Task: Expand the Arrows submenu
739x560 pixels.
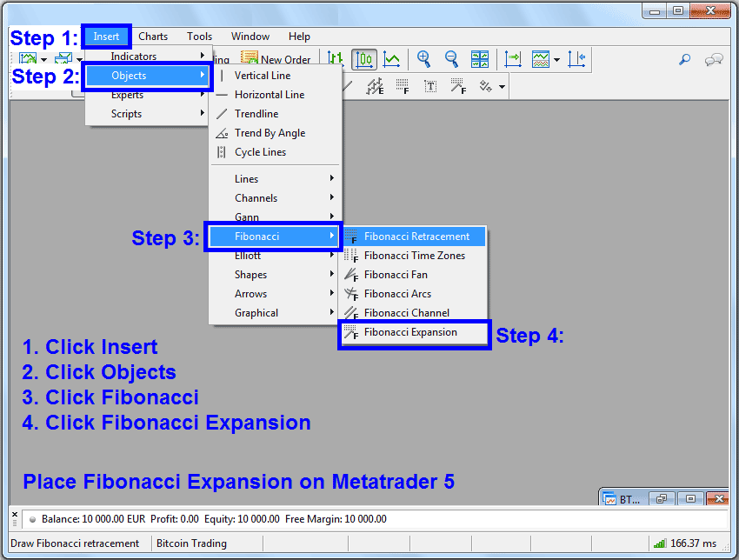Action: pos(276,294)
